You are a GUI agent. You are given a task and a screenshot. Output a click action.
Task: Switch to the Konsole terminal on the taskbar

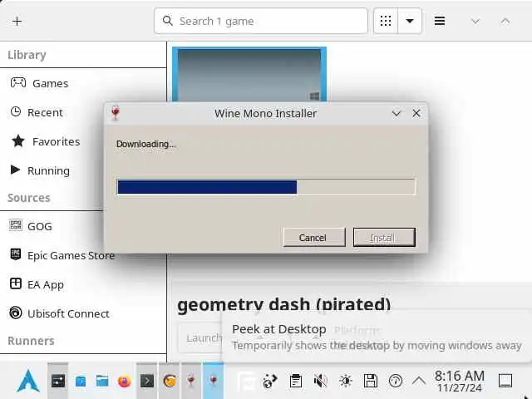(x=147, y=381)
